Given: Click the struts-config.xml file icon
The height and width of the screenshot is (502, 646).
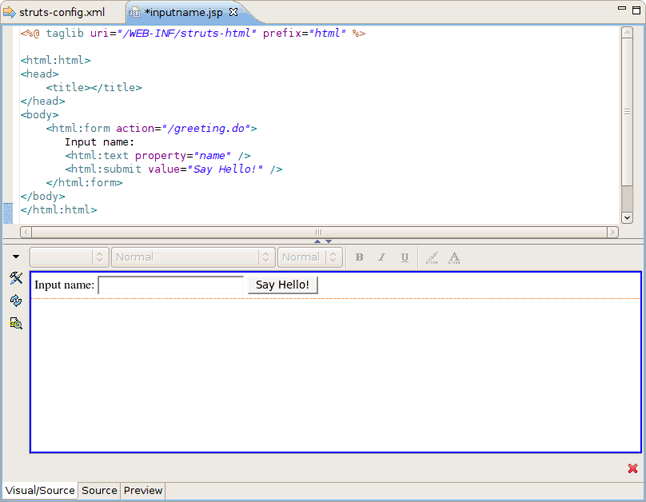Looking at the screenshot, I should click(9, 12).
